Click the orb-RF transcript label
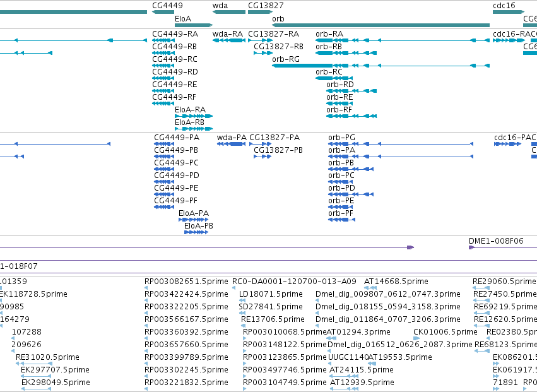The height and width of the screenshot is (392, 537). coord(339,110)
